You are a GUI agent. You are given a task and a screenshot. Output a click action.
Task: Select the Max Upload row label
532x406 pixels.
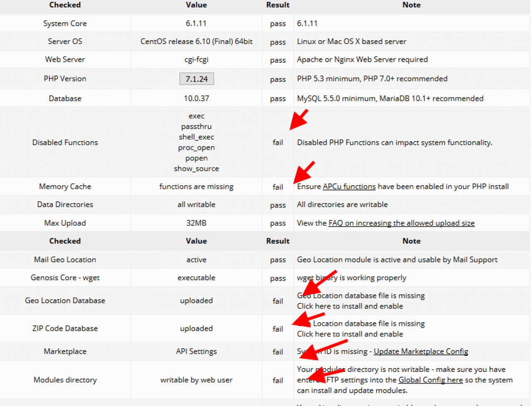[65, 223]
